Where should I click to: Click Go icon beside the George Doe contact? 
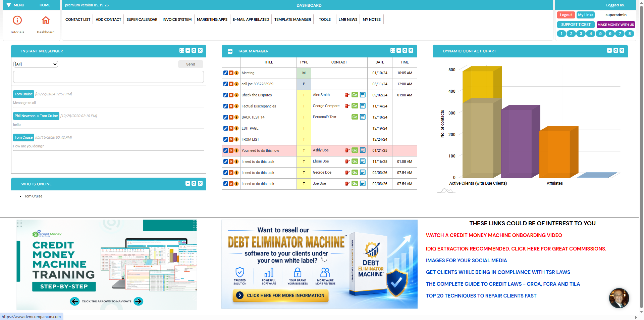point(355,173)
